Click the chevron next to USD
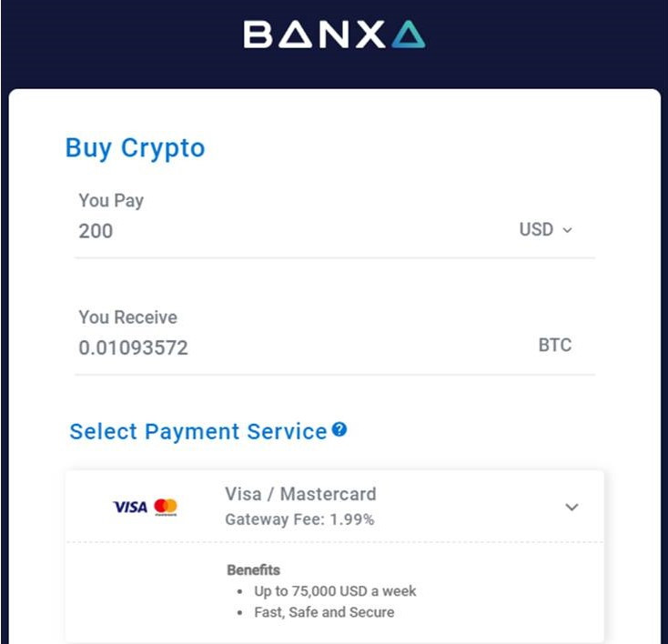This screenshot has height=644, width=668. [x=567, y=230]
